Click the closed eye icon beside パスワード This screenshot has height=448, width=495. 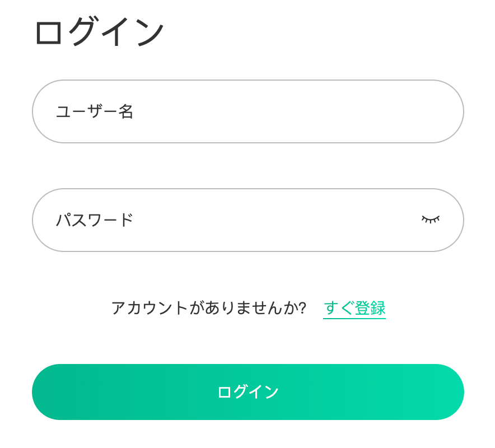(x=431, y=220)
